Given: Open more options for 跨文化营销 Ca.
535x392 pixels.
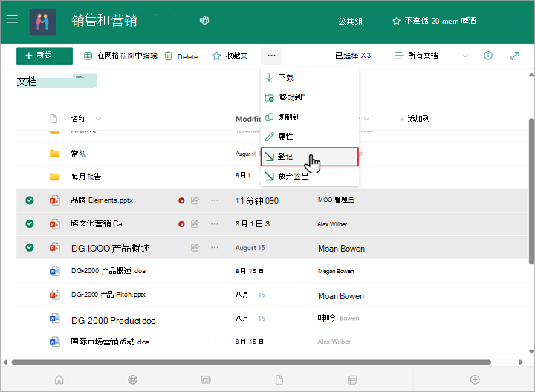Looking at the screenshot, I should pyautogui.click(x=215, y=224).
